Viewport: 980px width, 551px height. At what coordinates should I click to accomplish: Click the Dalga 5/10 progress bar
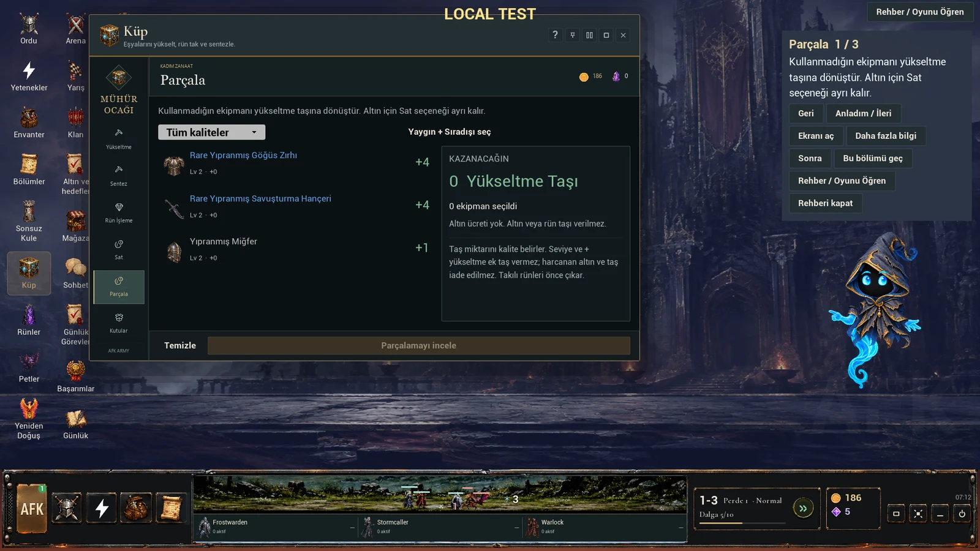click(742, 523)
